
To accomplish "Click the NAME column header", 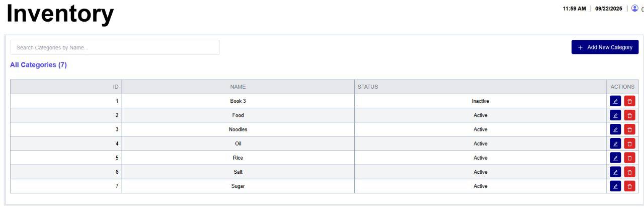I will click(x=238, y=87).
